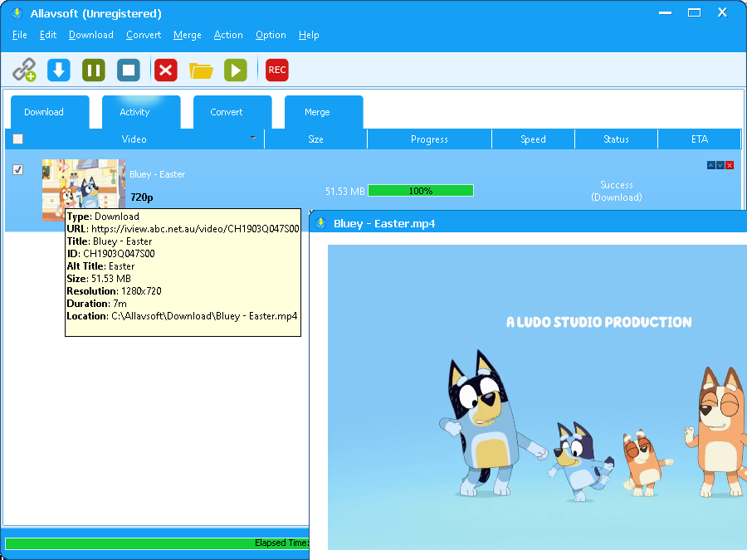Switch to the Merge tab
The width and height of the screenshot is (747, 560).
click(324, 112)
